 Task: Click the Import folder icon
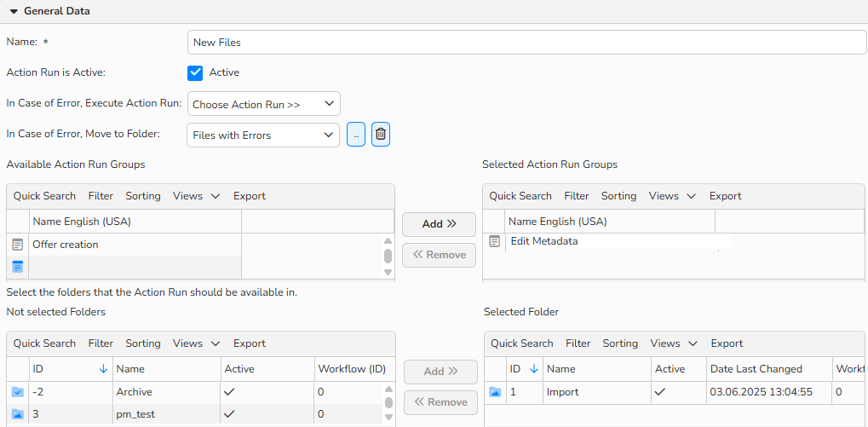[495, 392]
